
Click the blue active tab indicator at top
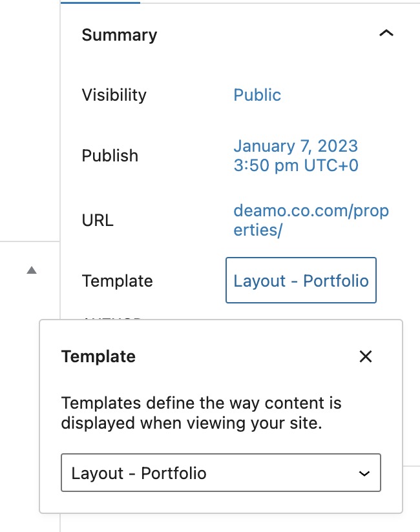[100, 3]
